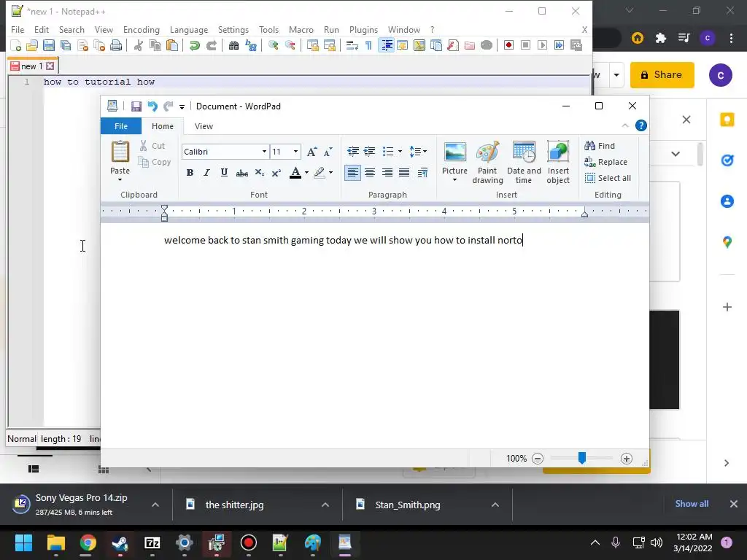This screenshot has height=560, width=747.
Task: Justify the paragraph in WordPad
Action: tap(404, 172)
